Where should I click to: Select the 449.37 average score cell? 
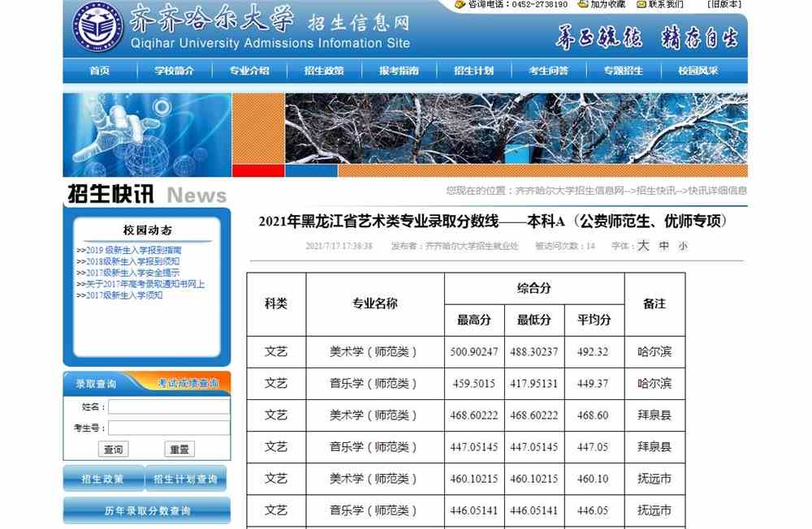(593, 384)
